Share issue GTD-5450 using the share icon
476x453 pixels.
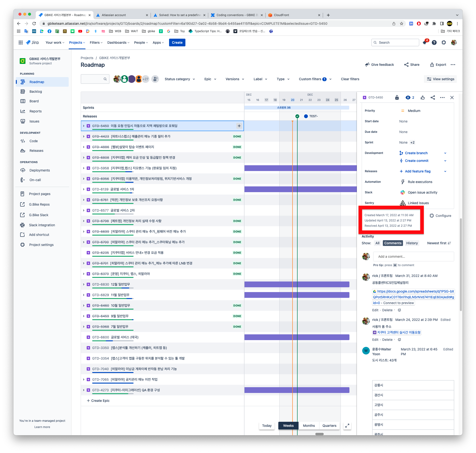coord(433,97)
